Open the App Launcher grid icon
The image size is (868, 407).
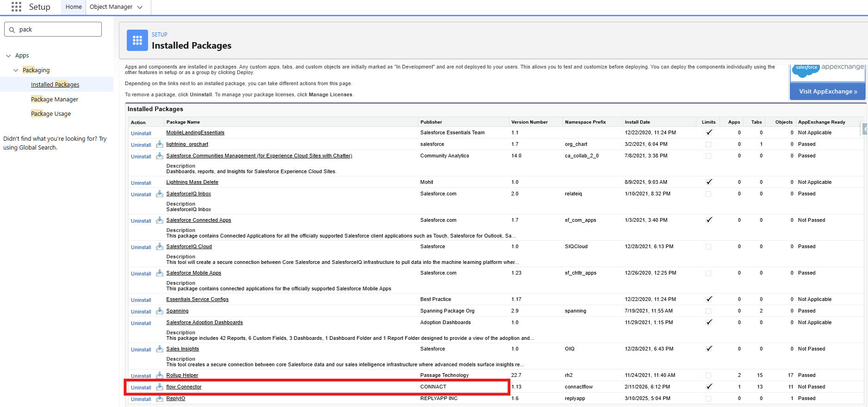pos(16,7)
